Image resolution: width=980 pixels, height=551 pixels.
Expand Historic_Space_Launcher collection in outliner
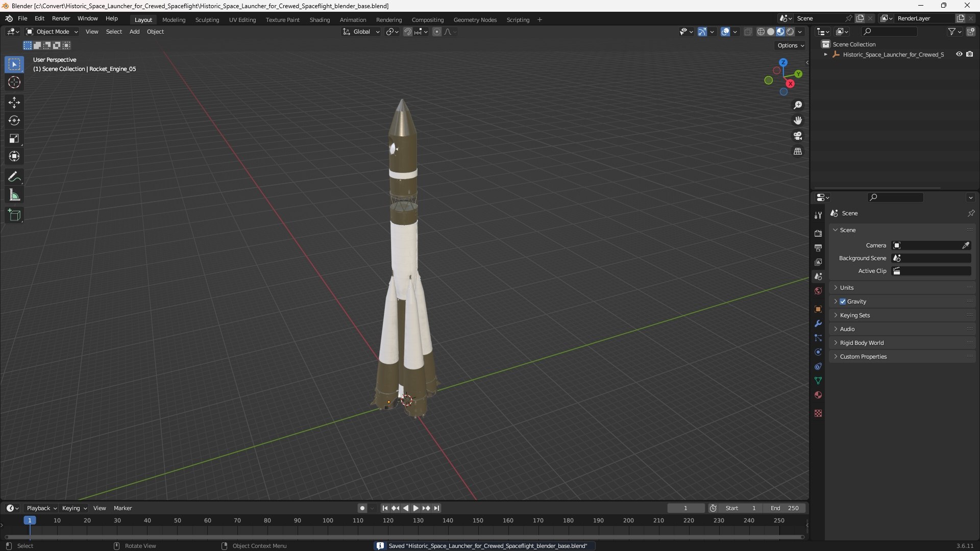click(x=825, y=55)
